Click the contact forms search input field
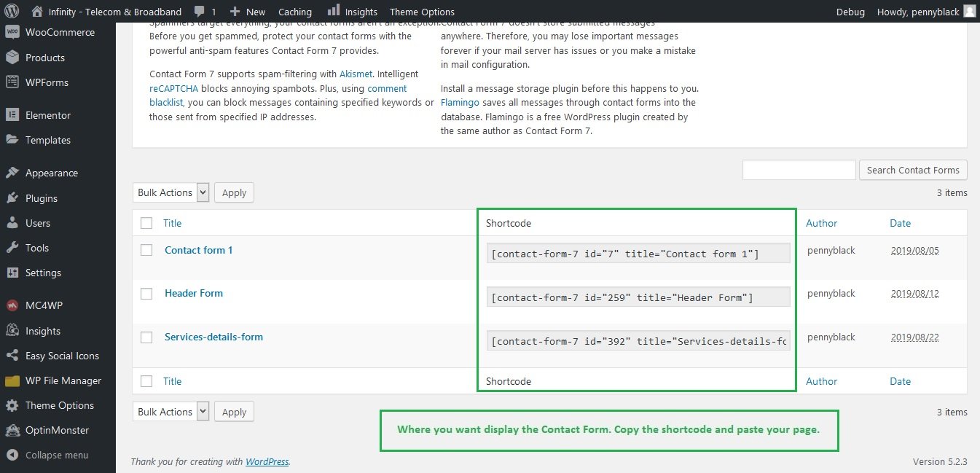 point(799,170)
